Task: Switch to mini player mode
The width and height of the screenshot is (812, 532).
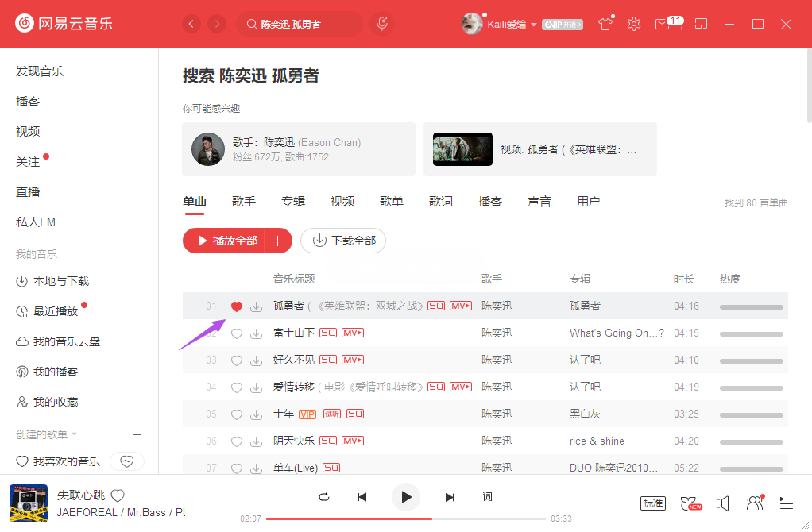Action: pyautogui.click(x=701, y=24)
